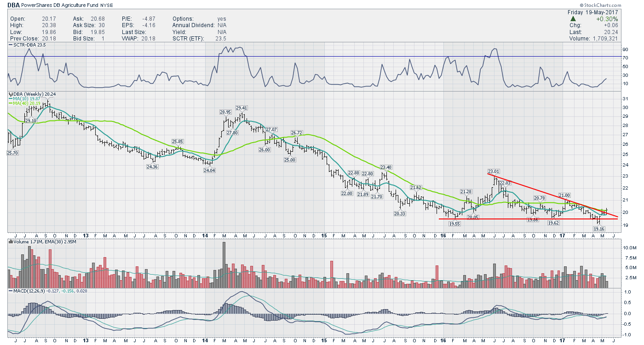The width and height of the screenshot is (644, 345).
Task: Click the 27.80 price label
Action: [231, 132]
